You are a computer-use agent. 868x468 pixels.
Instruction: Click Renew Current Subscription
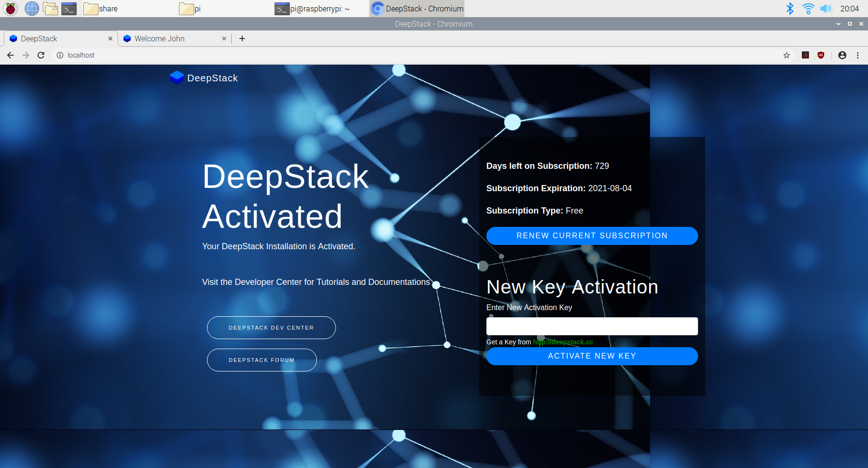pos(592,235)
